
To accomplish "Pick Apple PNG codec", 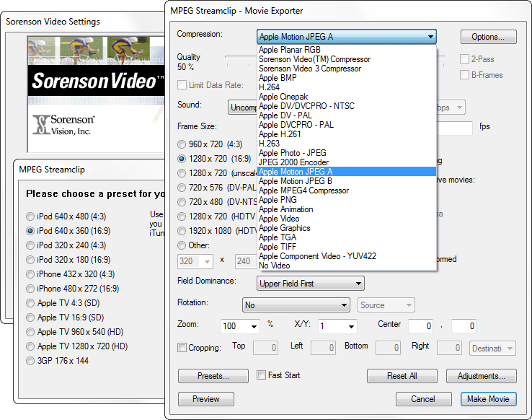I will (x=347, y=200).
